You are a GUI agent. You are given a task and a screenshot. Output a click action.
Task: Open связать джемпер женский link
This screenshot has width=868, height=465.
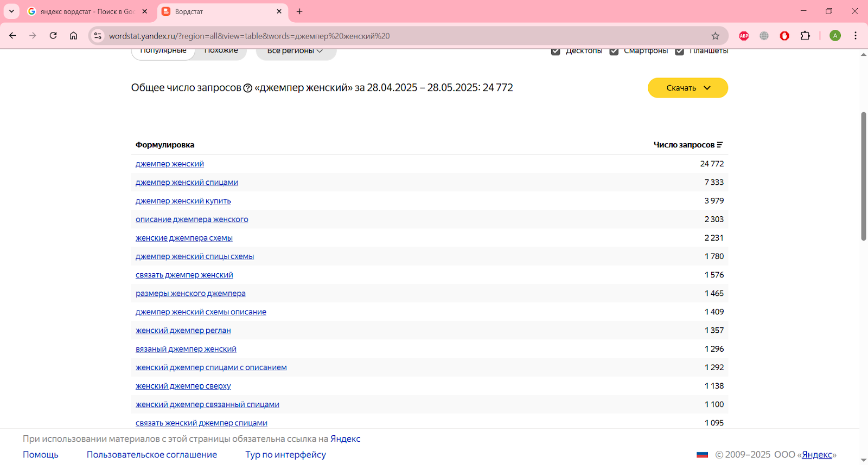[x=184, y=275]
